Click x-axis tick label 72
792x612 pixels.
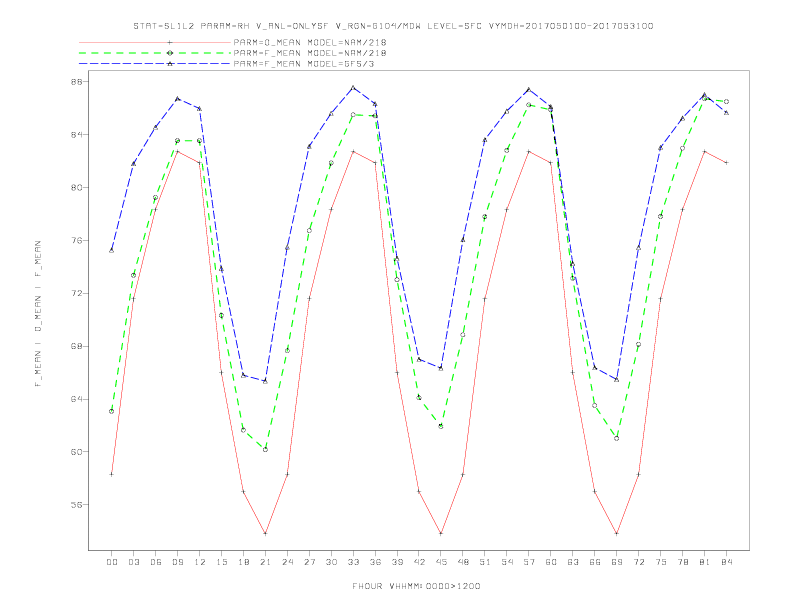point(639,562)
